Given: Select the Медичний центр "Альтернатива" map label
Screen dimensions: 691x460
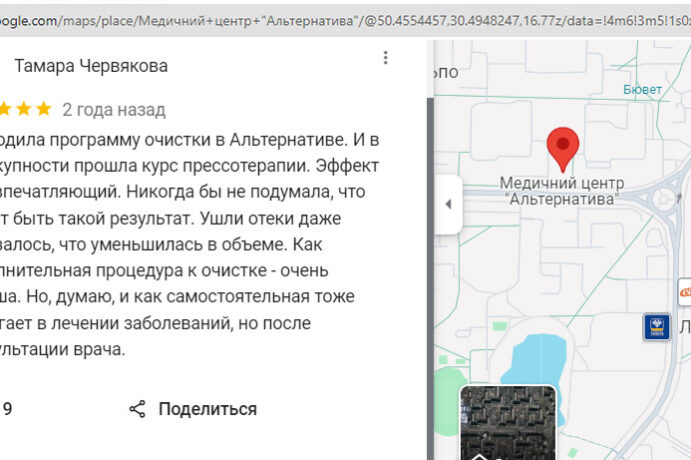Looking at the screenshot, I should (561, 191).
